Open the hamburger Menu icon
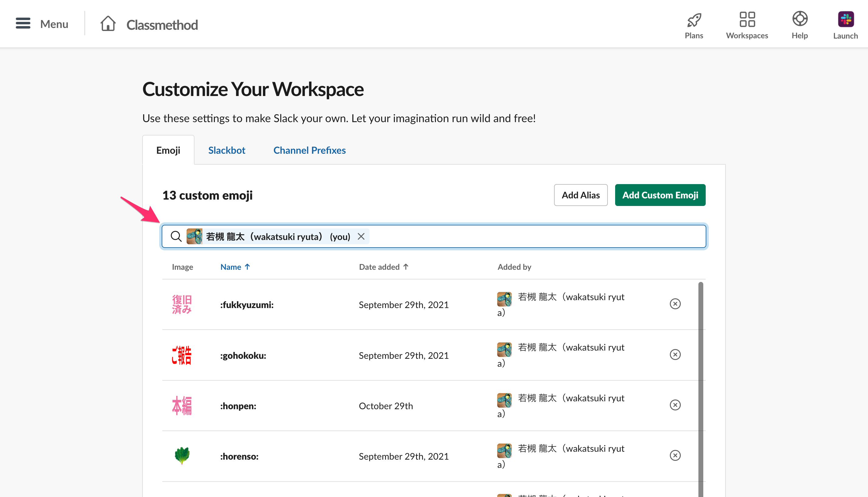The height and width of the screenshot is (497, 868). tap(23, 24)
